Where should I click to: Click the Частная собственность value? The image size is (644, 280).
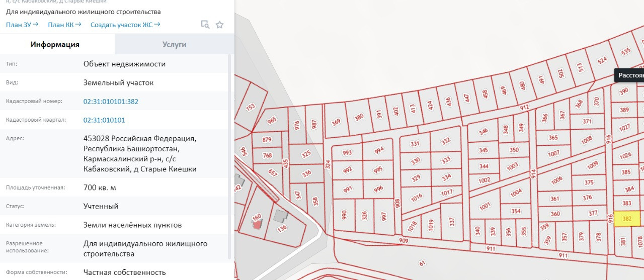click(125, 272)
